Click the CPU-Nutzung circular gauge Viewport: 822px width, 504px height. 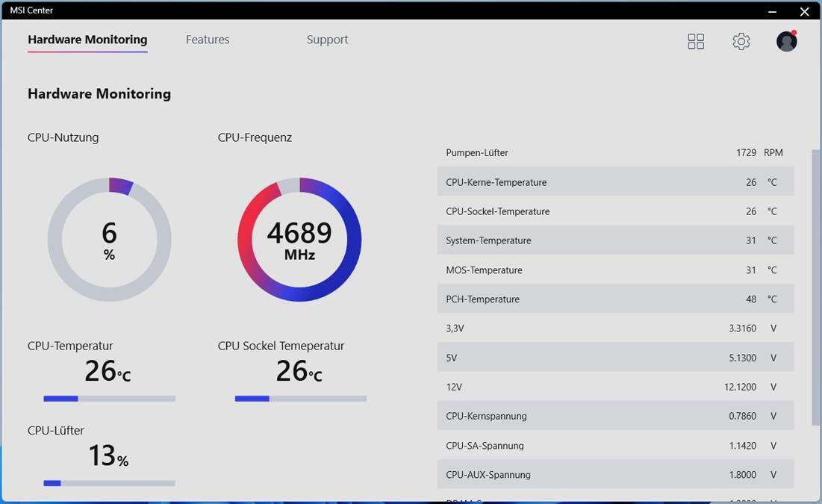point(109,240)
